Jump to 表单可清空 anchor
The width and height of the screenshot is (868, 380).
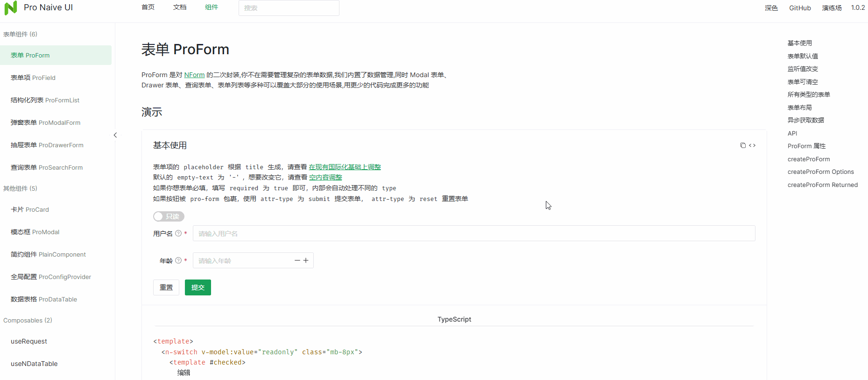(x=803, y=82)
